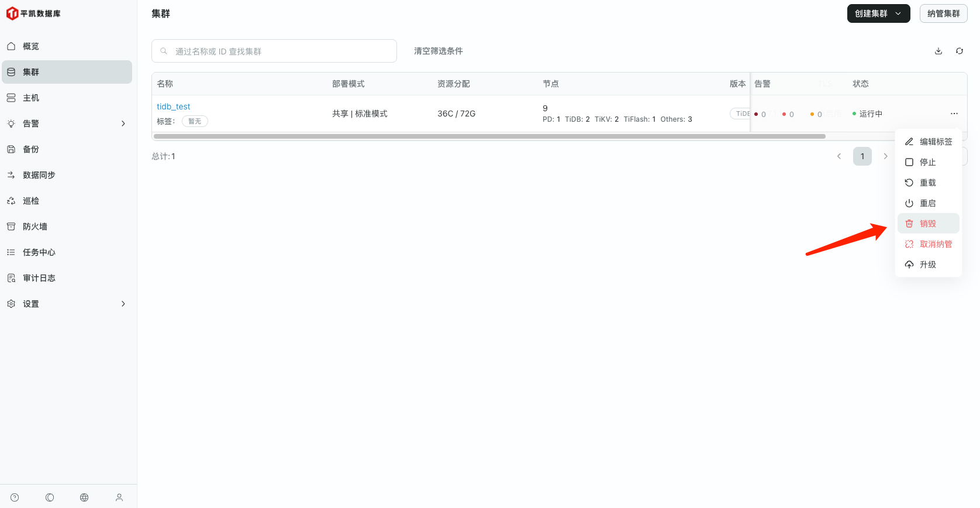The image size is (980, 508).
Task: Open user profile icon
Action: coord(119,497)
